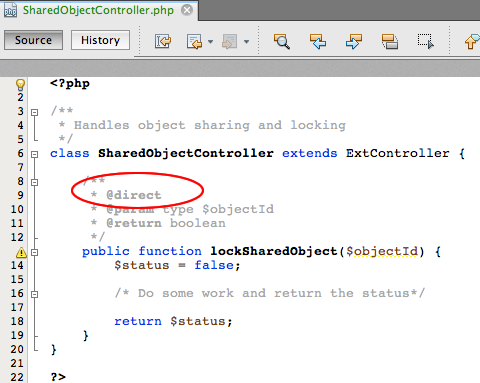Toggle Rectangular Selection icon

[426, 41]
